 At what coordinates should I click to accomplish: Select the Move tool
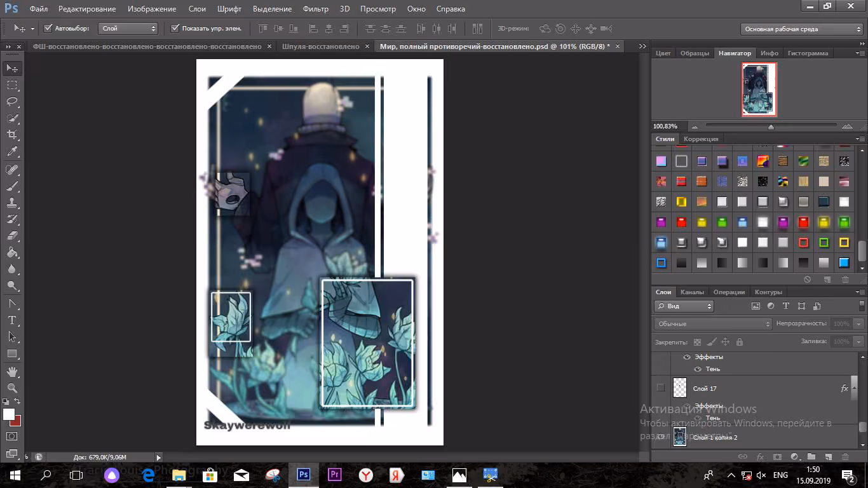pos(12,68)
